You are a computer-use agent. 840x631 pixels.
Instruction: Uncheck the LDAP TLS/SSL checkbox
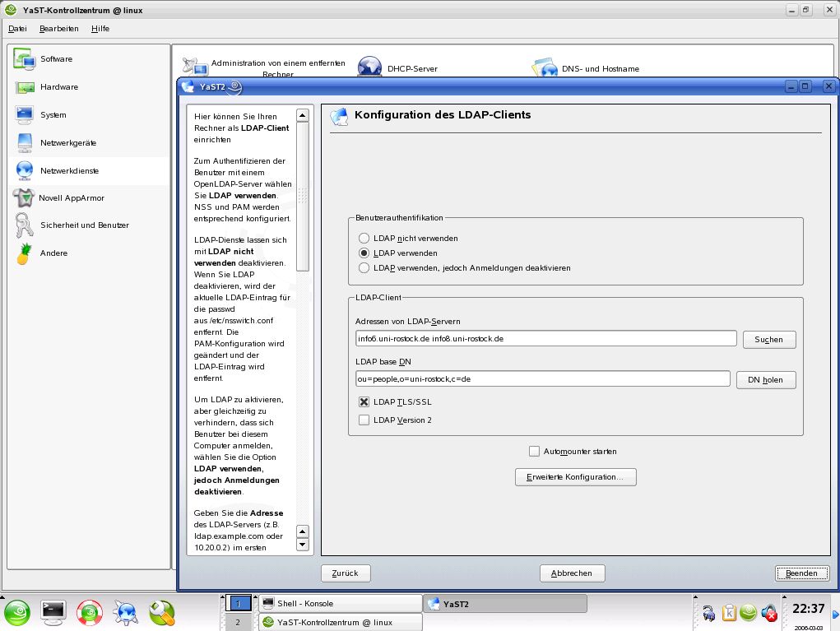[364, 401]
